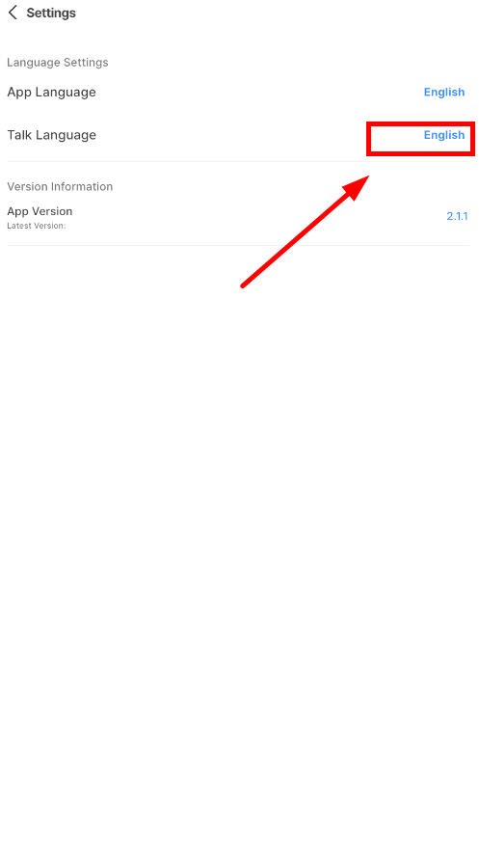This screenshot has width=479, height=868.
Task: Click the version number 2.1.1
Action: click(458, 216)
